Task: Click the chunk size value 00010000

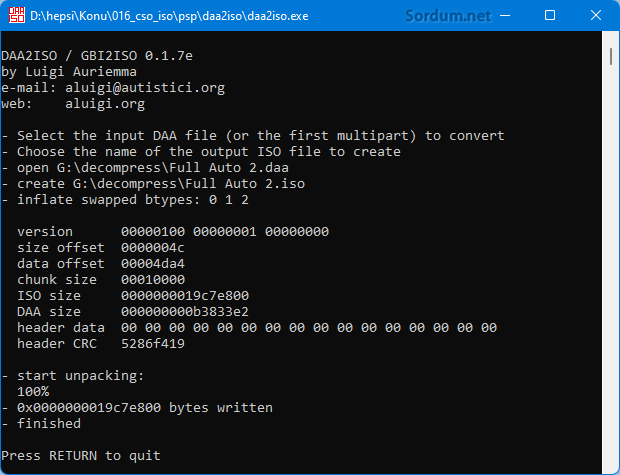Action: click(153, 280)
